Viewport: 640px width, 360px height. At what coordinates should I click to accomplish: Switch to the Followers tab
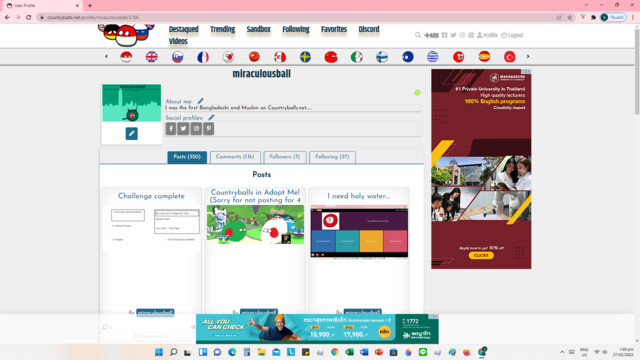click(x=284, y=157)
